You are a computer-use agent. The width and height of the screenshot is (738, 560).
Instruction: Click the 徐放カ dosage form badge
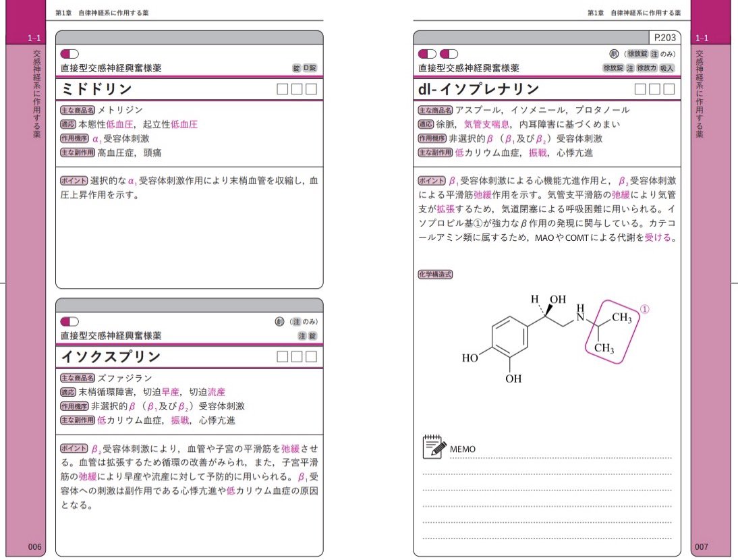click(x=647, y=68)
